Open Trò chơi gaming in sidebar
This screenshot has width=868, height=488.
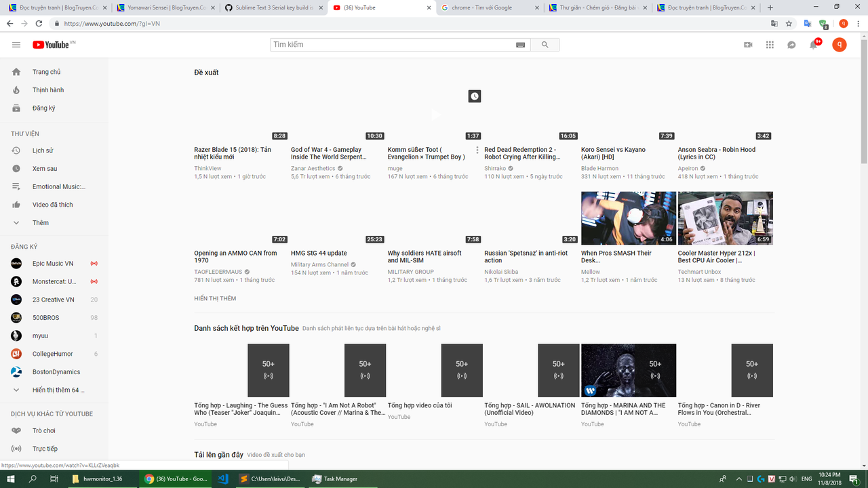pos(54,431)
